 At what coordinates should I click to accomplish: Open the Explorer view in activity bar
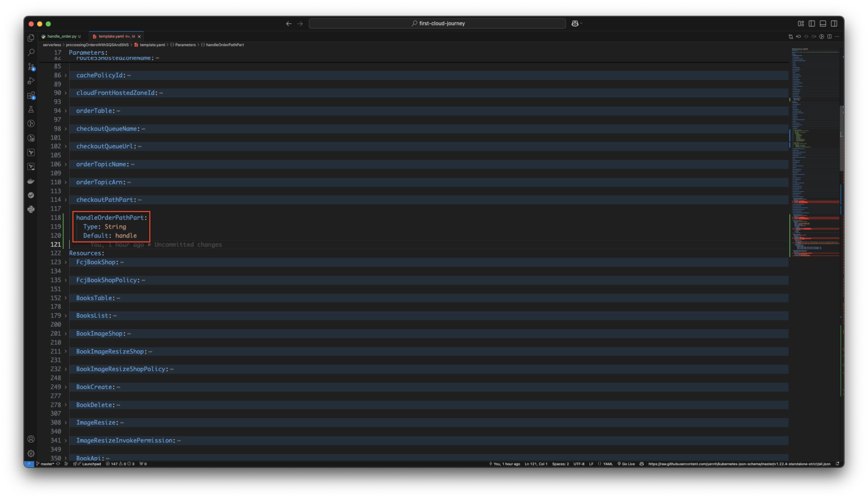tap(31, 38)
